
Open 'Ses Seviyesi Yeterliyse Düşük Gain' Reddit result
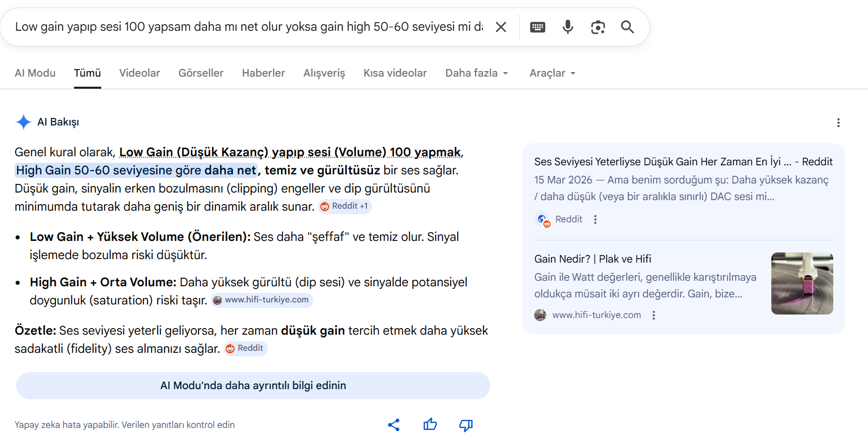[x=683, y=162]
